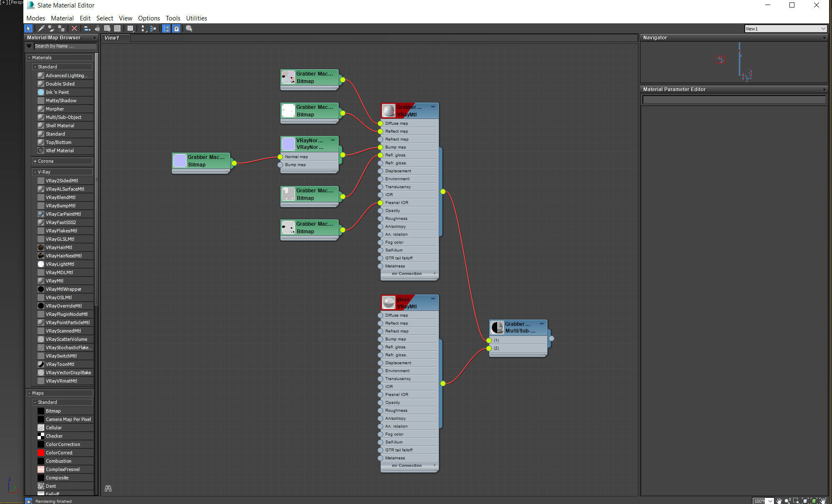Switch to the View1 tab
The height and width of the screenshot is (504, 832).
point(112,38)
